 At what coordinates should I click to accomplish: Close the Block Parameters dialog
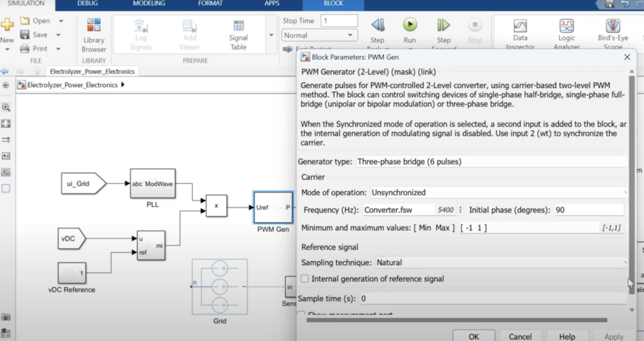(x=627, y=57)
